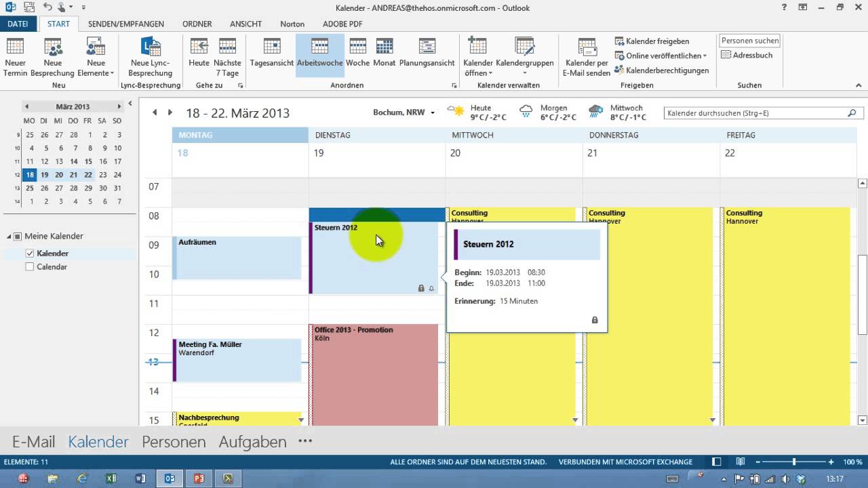
Task: Open the ANSICHT tab
Action: click(245, 24)
